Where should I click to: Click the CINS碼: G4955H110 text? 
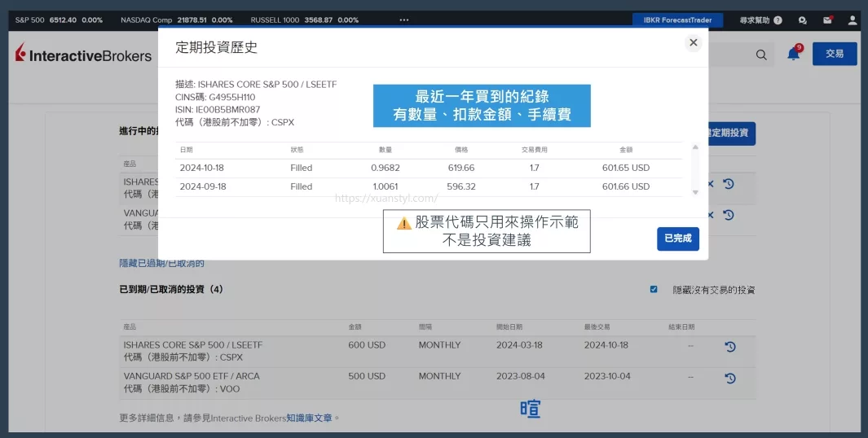(215, 97)
